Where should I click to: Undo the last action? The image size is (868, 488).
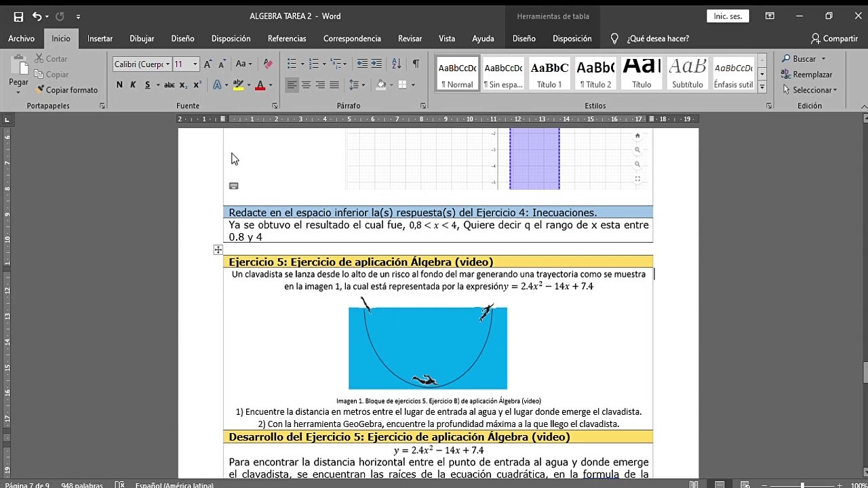pos(37,16)
